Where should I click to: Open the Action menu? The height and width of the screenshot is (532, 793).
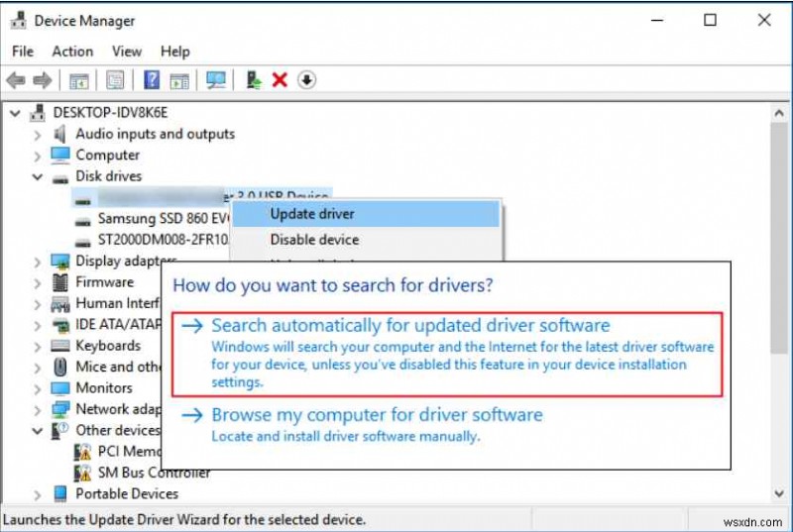click(x=72, y=52)
